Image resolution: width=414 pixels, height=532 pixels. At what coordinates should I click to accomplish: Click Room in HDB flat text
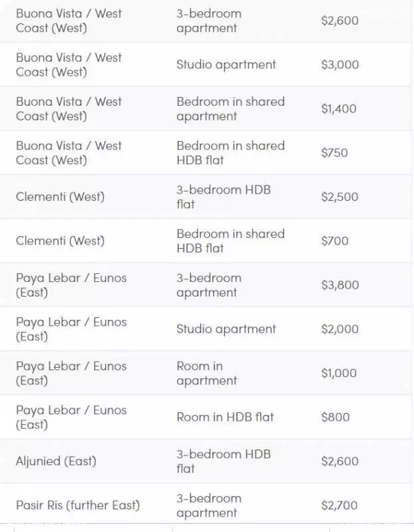point(225,417)
